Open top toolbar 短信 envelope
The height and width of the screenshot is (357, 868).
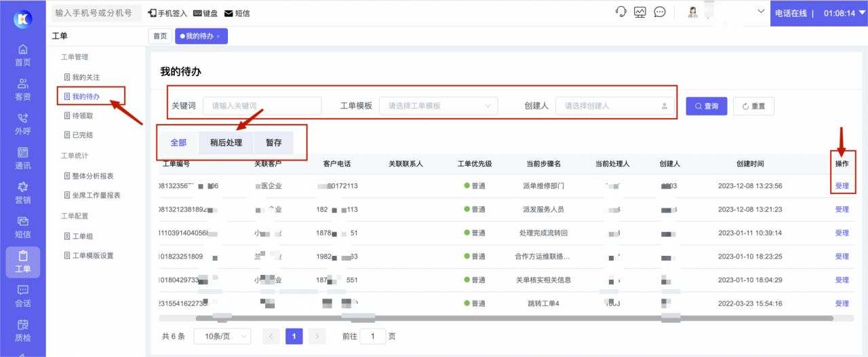(237, 14)
